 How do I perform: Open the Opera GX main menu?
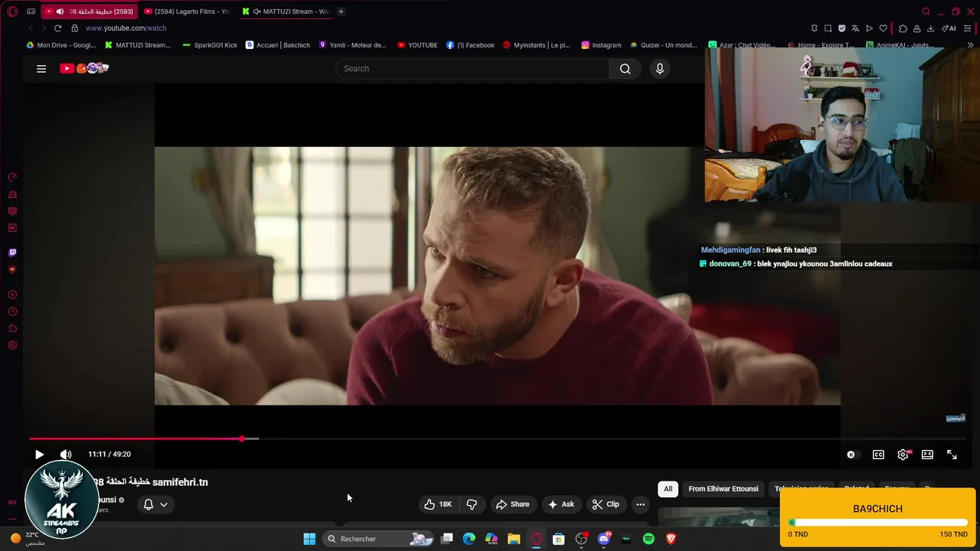[12, 11]
